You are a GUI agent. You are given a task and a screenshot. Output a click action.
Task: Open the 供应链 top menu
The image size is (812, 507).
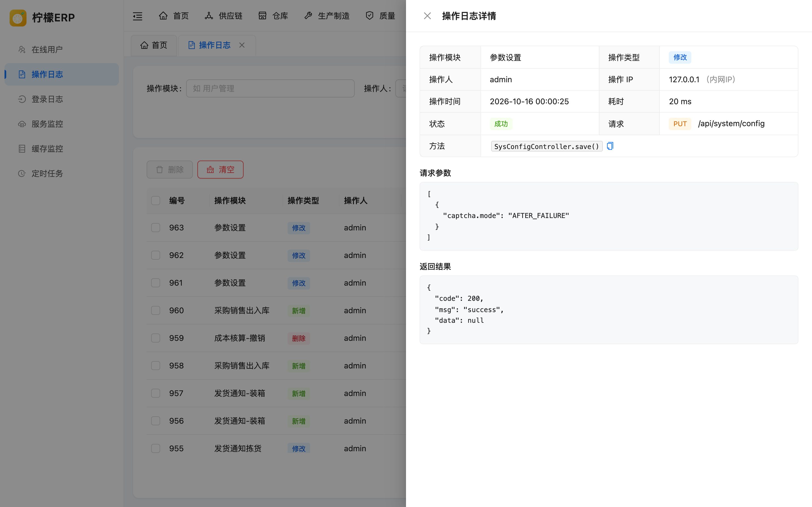[224, 16]
